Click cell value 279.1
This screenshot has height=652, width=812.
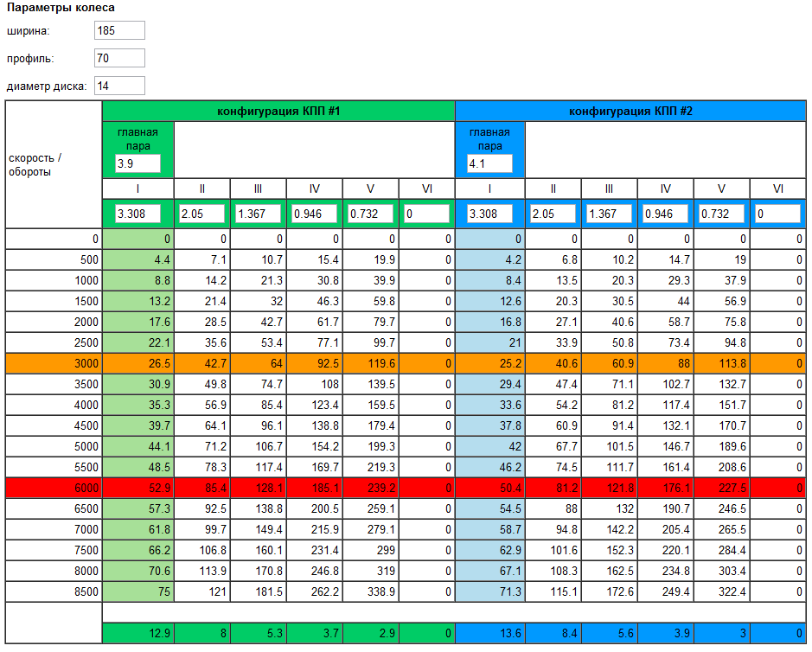click(370, 529)
